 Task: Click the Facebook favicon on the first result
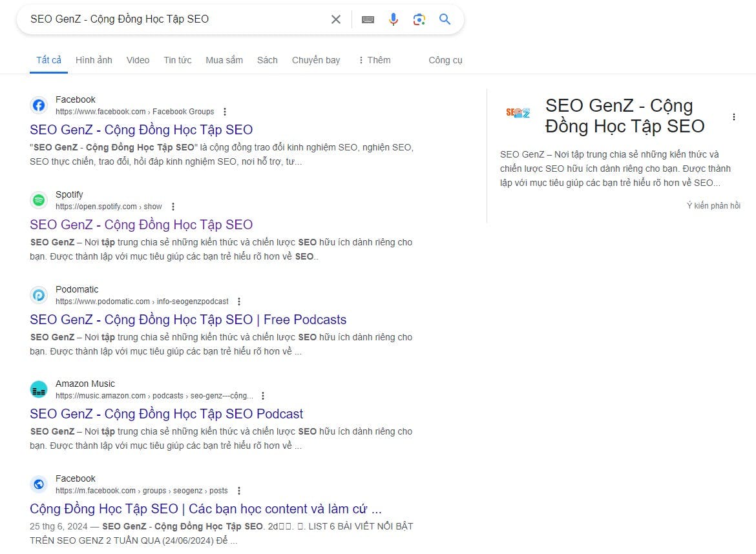39,105
